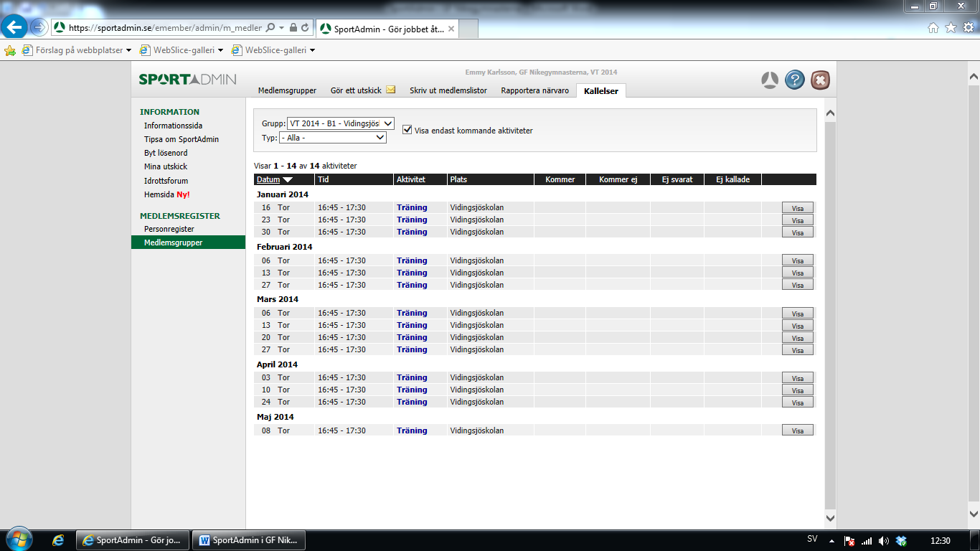Click the volume speaker tray icon

click(x=884, y=540)
